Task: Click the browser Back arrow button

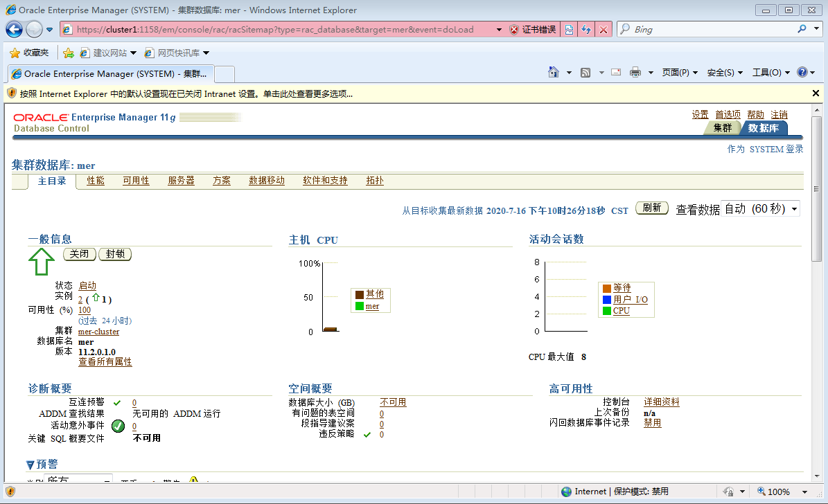Action: 15,30
